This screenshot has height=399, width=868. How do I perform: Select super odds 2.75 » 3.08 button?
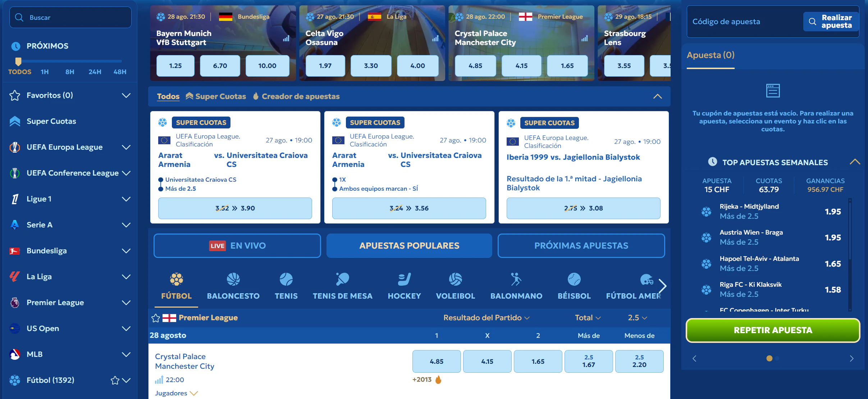[584, 208]
